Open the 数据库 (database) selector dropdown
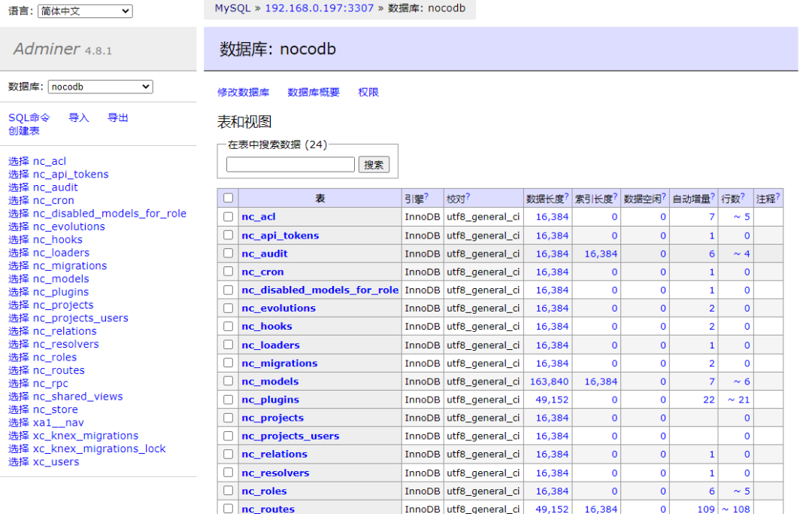The height and width of the screenshot is (514, 812). [99, 87]
